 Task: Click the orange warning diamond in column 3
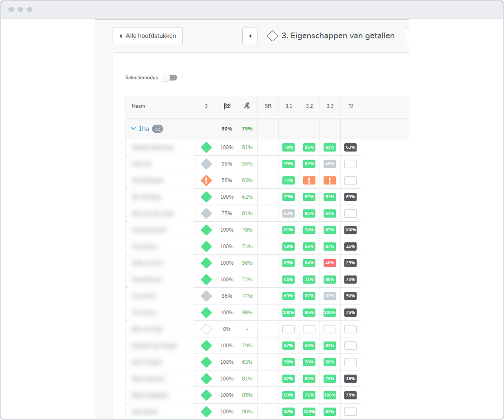tap(206, 181)
